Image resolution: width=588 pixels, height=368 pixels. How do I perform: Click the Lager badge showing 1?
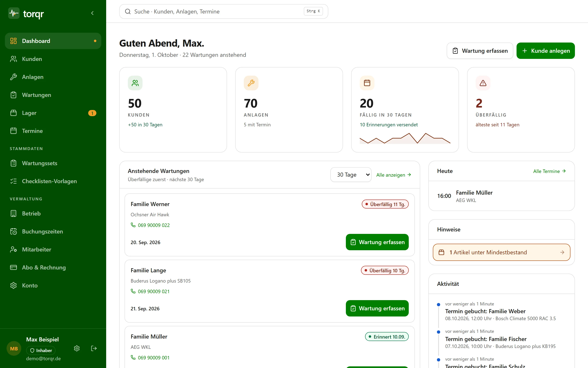coord(92,113)
